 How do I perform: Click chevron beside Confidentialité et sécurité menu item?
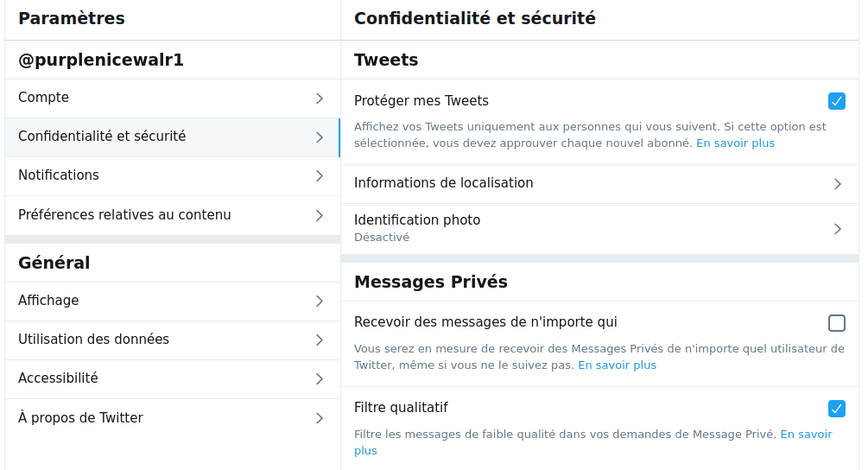click(x=320, y=137)
